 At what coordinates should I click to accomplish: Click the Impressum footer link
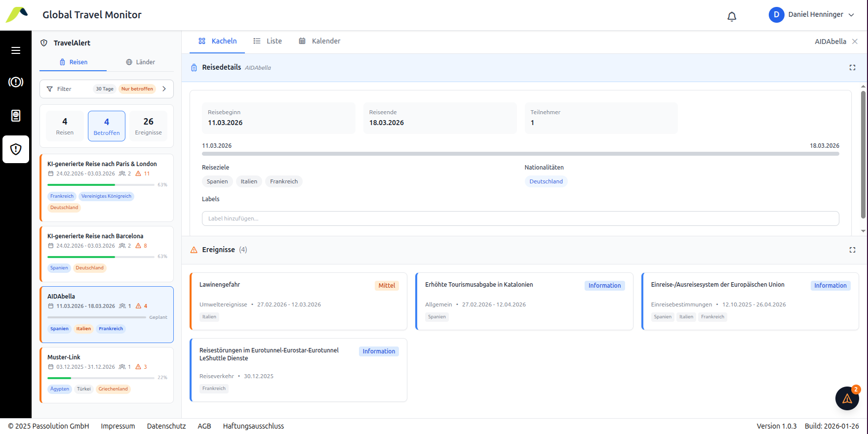coord(118,426)
